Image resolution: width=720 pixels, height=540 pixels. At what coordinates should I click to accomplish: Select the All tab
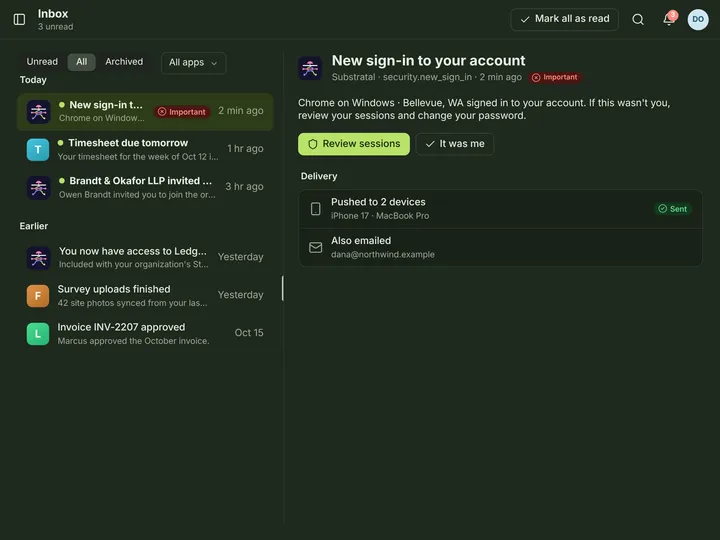(x=82, y=62)
